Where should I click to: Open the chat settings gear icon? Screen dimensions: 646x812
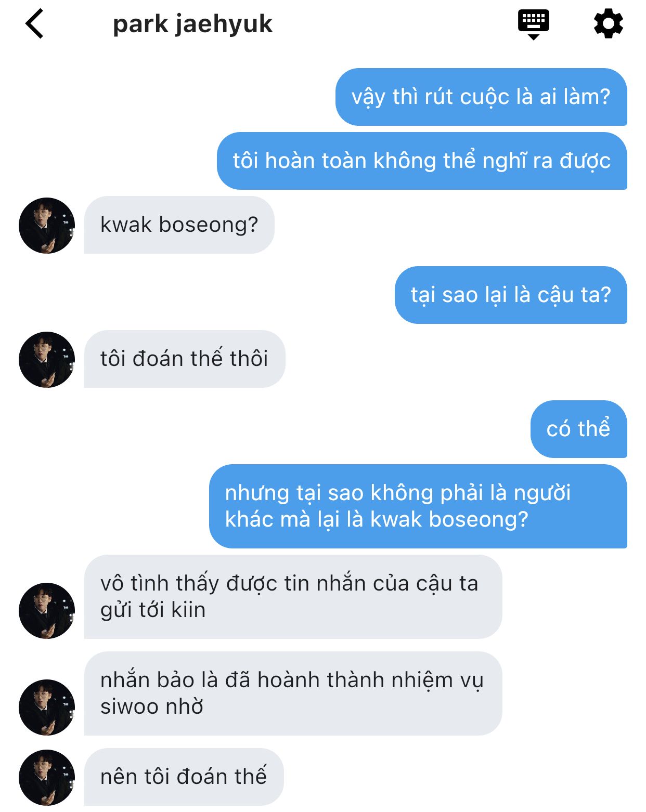[x=608, y=24]
